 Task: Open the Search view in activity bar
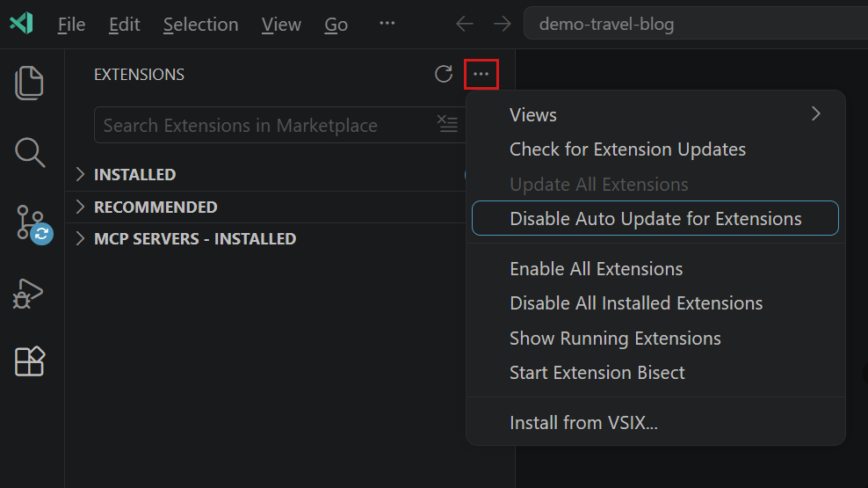(x=29, y=152)
